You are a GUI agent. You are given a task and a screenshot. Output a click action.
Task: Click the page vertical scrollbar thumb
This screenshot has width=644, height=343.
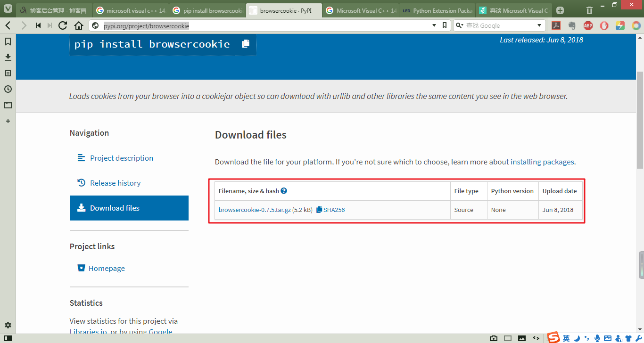click(x=640, y=120)
